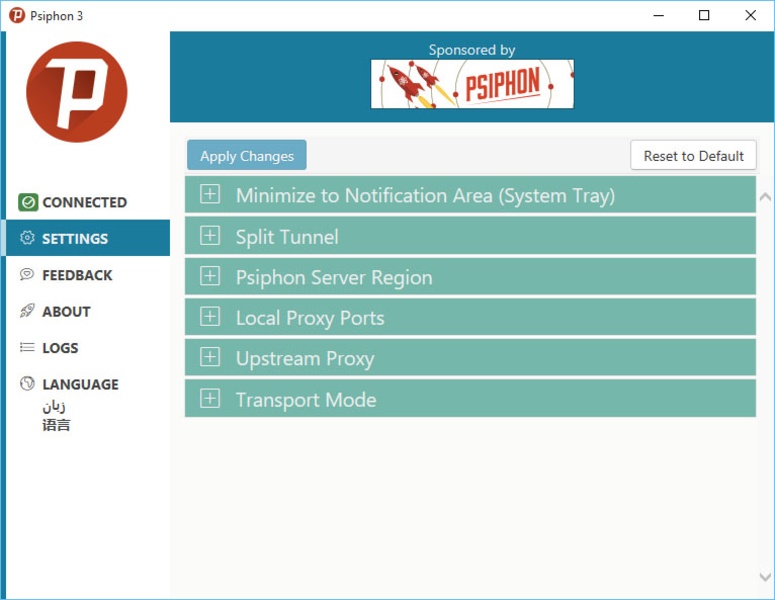Click the sponsored Psiphon rocket banner
Image resolution: width=775 pixels, height=600 pixels.
tap(472, 84)
